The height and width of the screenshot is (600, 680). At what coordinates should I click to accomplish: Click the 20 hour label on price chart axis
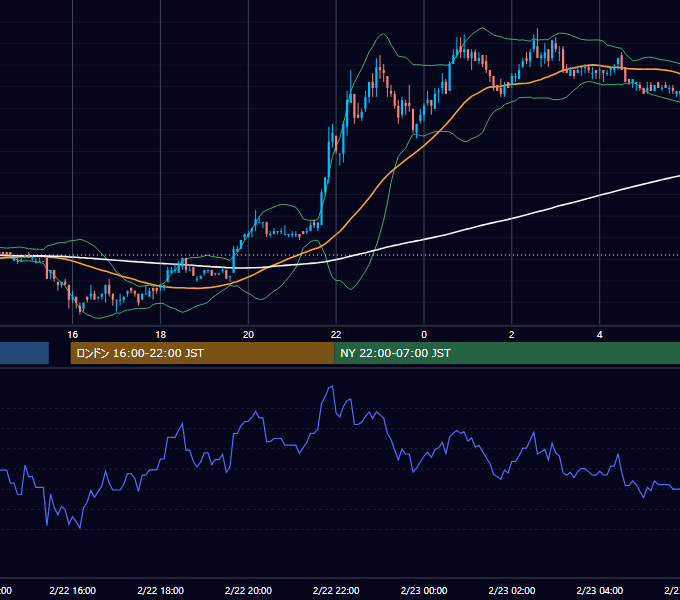[x=248, y=335]
